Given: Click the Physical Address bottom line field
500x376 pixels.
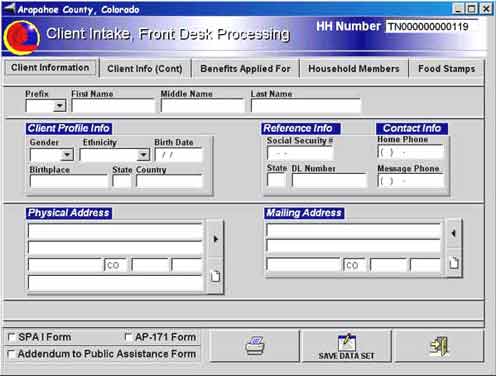Looking at the screenshot, I should [x=115, y=283].
